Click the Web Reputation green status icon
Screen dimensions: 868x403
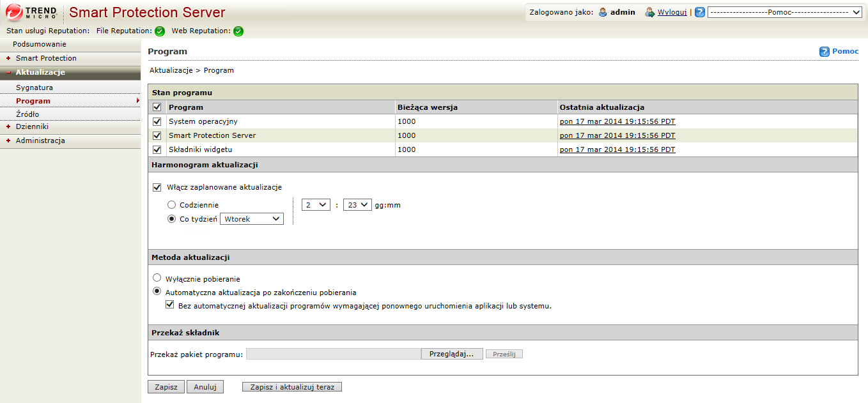pos(238,31)
